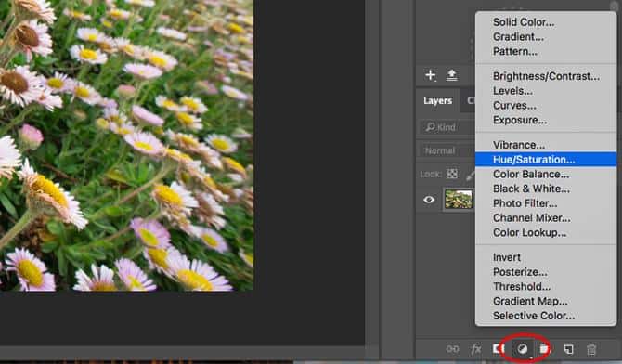
Task: Create a new layer icon
Action: (568, 349)
